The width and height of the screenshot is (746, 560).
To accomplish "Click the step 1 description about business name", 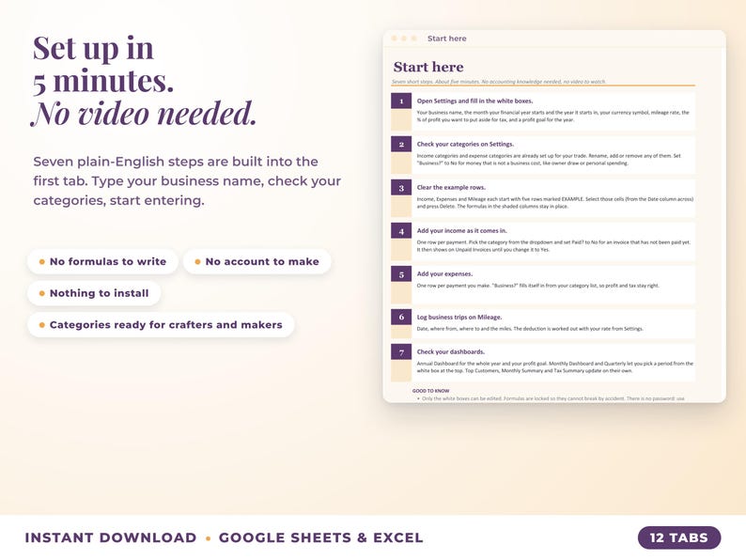I will (552, 117).
